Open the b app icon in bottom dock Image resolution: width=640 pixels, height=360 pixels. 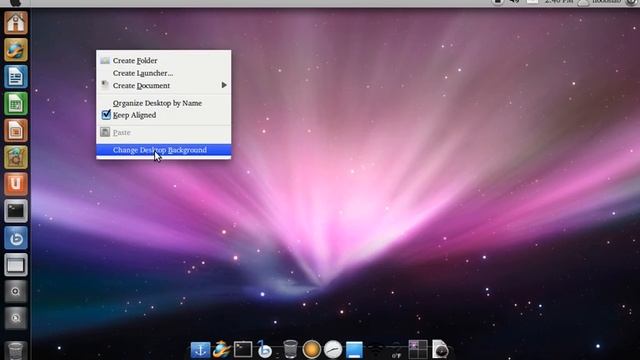pos(264,350)
